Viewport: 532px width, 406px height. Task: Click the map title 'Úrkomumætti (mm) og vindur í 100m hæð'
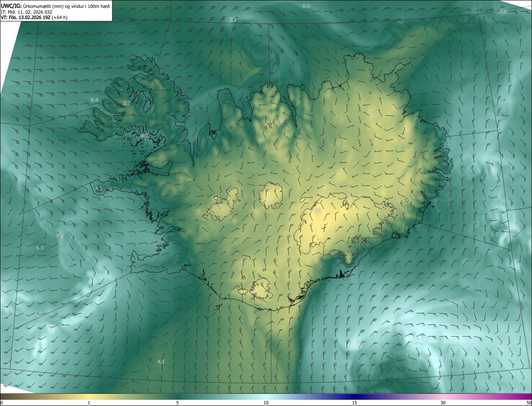pyautogui.click(x=66, y=5)
